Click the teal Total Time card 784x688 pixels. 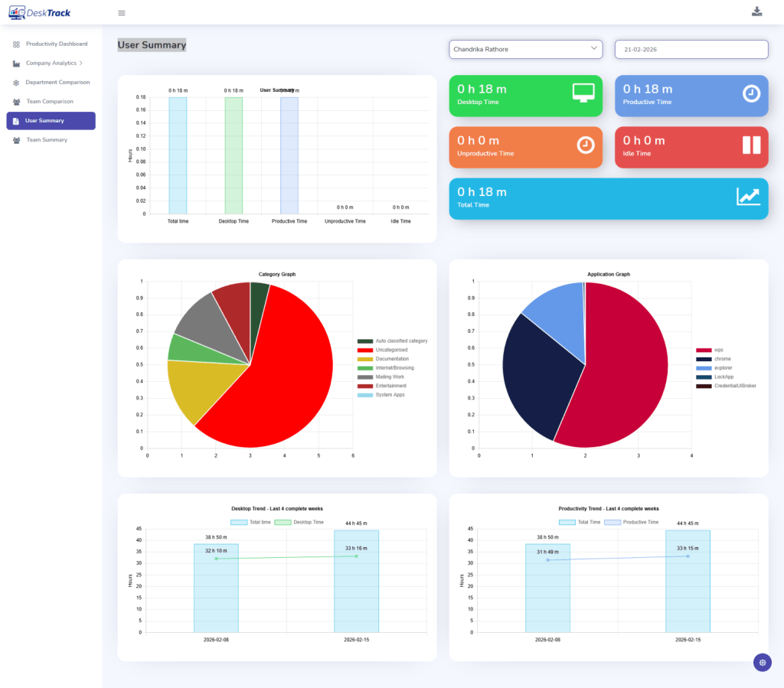(x=609, y=198)
